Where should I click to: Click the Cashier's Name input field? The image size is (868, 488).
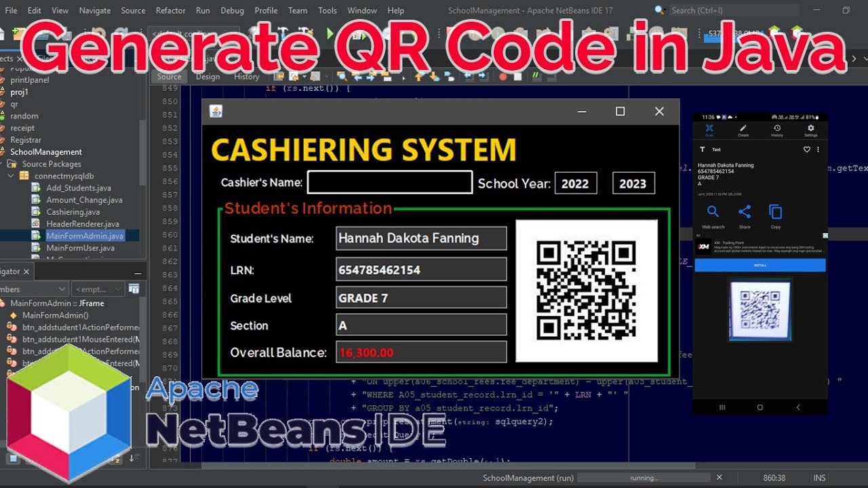(x=390, y=182)
